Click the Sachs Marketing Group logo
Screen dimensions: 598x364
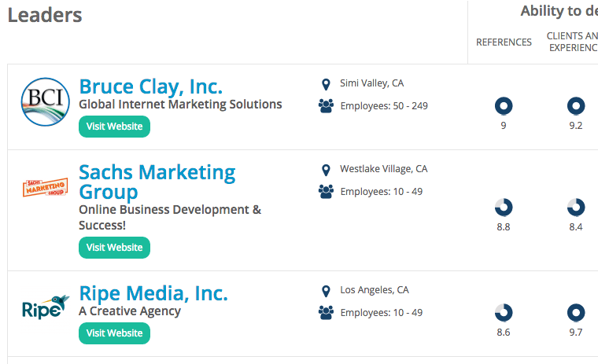click(x=45, y=188)
